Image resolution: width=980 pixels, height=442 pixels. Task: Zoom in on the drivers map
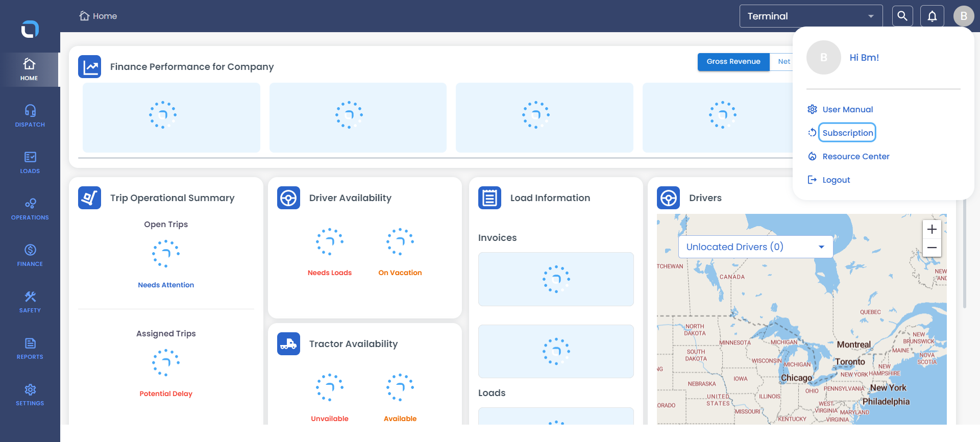(x=932, y=229)
